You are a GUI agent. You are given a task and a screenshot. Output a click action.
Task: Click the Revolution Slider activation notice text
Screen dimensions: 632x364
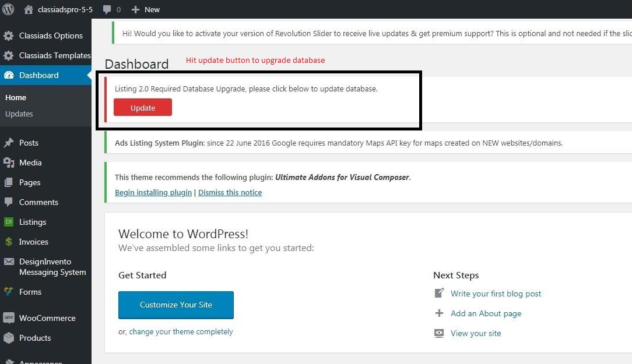[x=377, y=33]
